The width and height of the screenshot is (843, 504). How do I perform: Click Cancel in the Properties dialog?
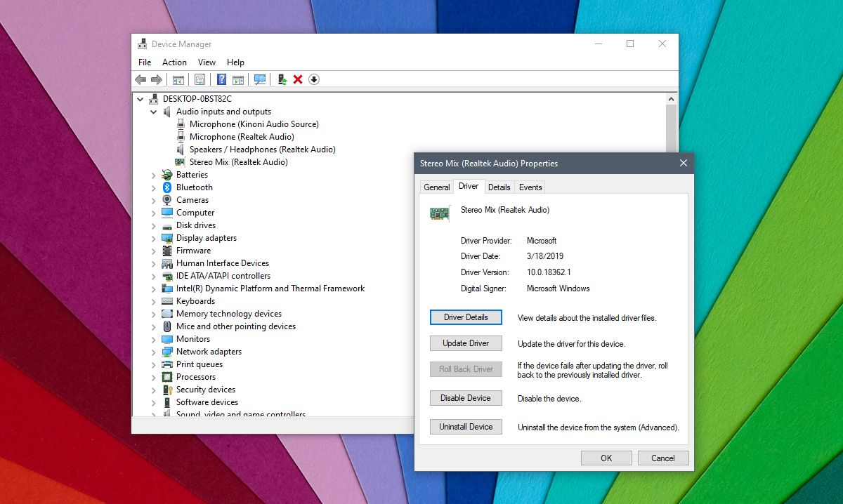[663, 458]
